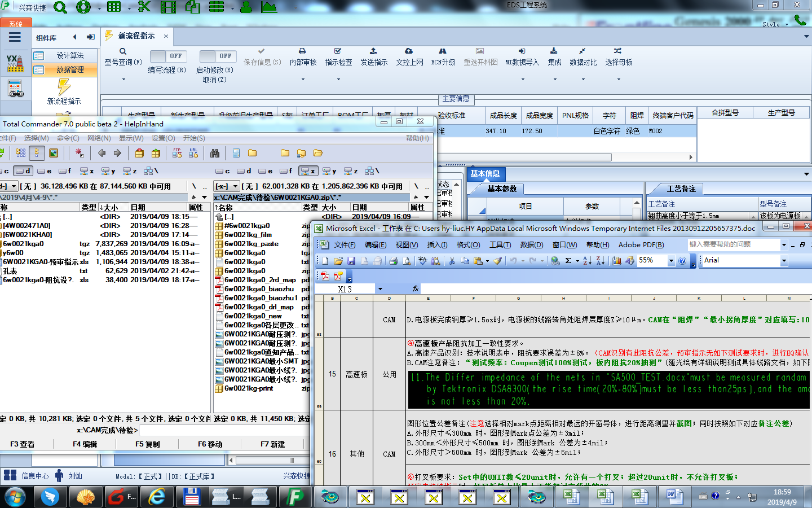Click 内部审核 print icon button

[303, 57]
